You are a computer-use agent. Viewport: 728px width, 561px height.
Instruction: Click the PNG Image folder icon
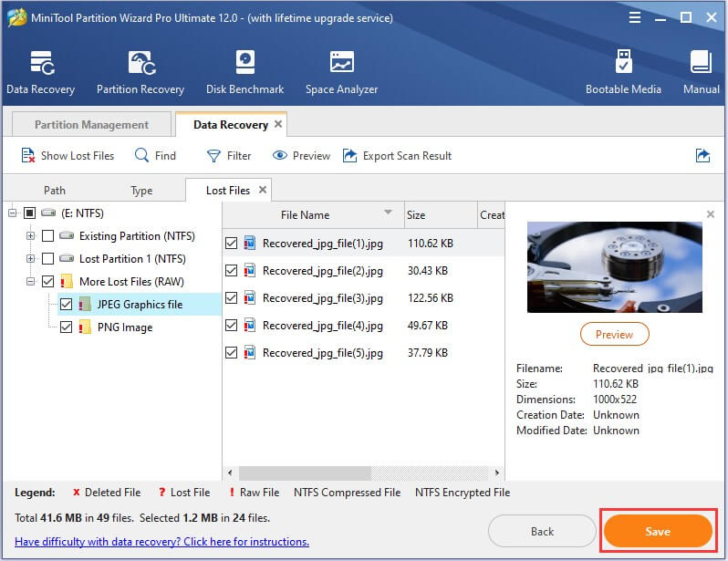[x=85, y=327]
